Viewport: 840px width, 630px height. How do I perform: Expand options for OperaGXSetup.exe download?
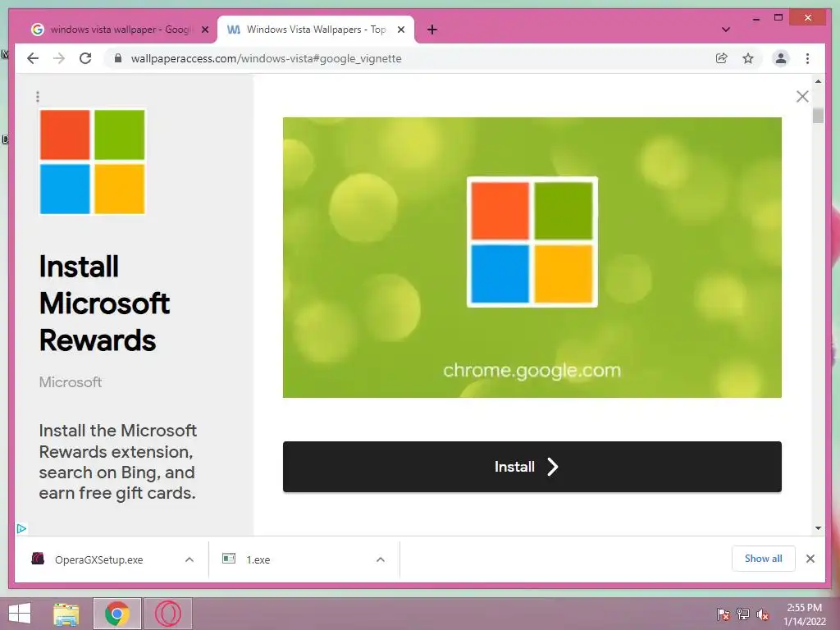189,559
